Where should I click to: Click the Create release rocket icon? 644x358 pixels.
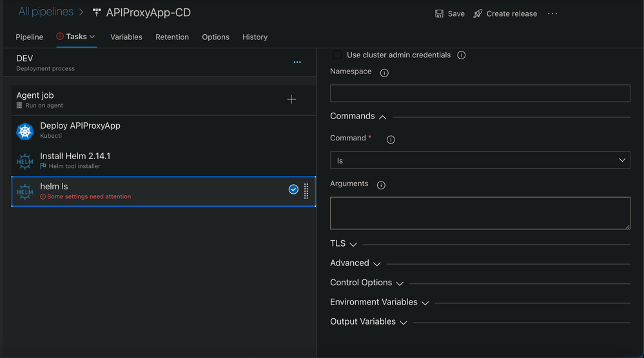478,14
